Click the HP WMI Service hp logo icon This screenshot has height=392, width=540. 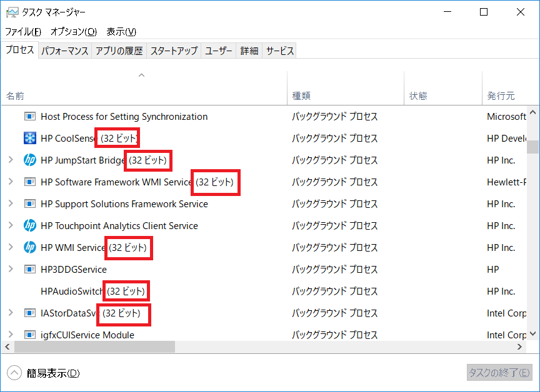click(30, 248)
